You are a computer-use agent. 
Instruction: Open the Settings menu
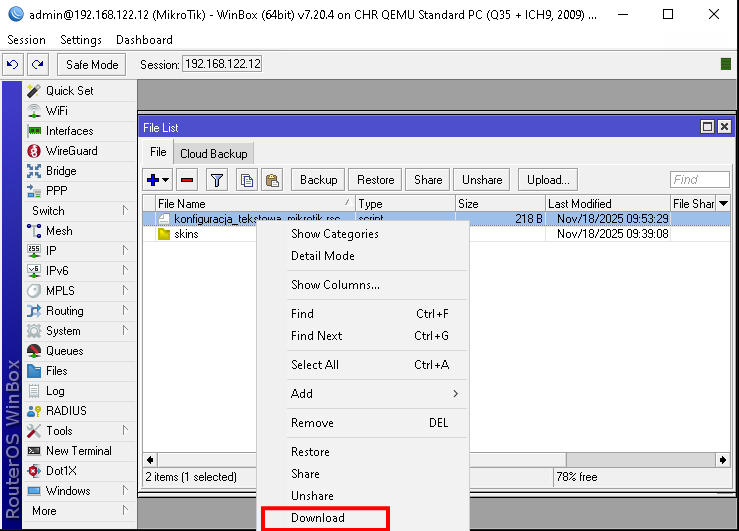81,40
